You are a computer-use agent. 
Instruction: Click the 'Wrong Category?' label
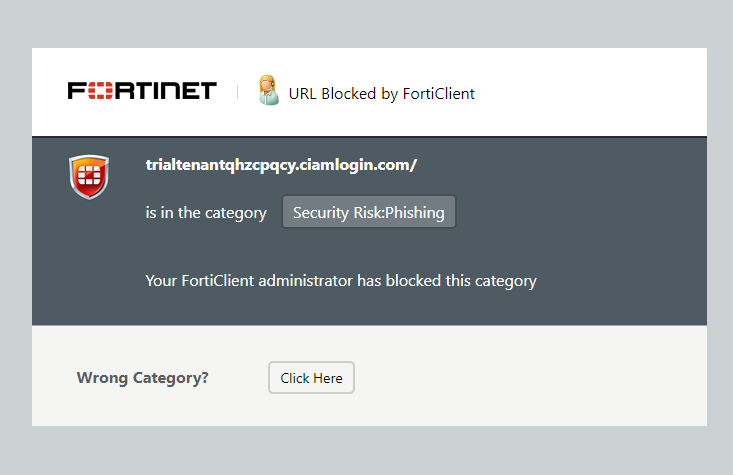143,378
